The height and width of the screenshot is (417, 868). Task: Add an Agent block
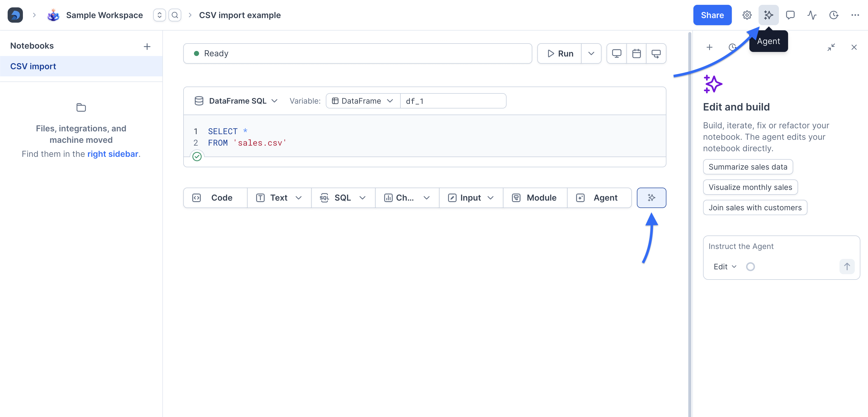click(x=599, y=198)
